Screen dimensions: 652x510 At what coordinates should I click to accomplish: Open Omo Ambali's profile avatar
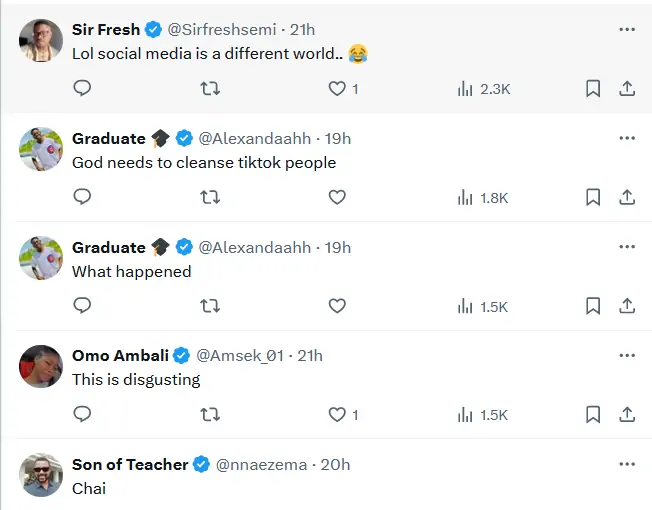pos(41,367)
